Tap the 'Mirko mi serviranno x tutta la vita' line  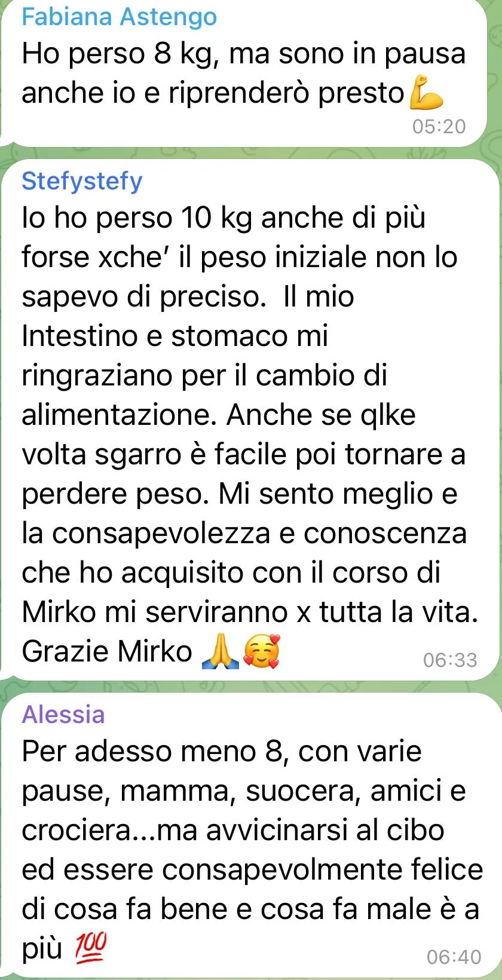pos(250,612)
